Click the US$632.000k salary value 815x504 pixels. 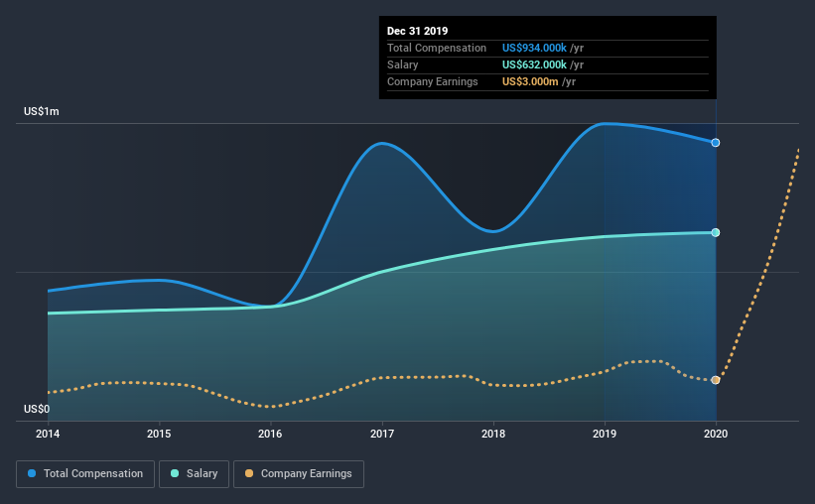coord(534,64)
